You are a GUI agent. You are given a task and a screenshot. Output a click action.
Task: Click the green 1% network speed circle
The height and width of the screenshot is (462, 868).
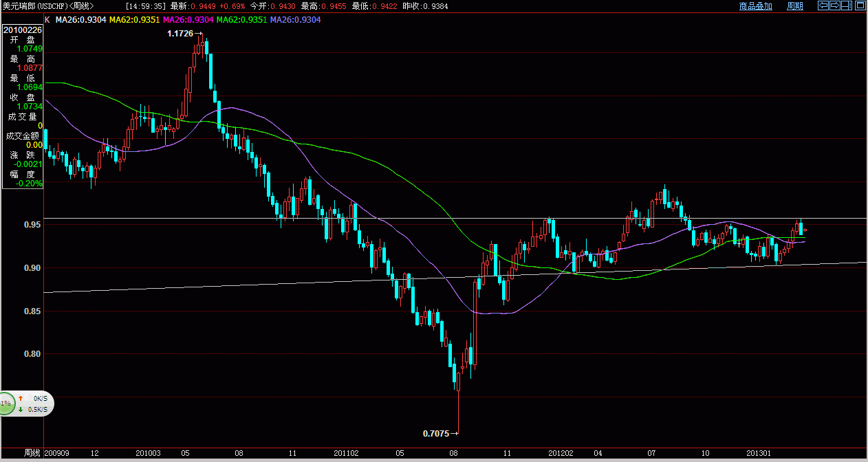click(x=6, y=404)
